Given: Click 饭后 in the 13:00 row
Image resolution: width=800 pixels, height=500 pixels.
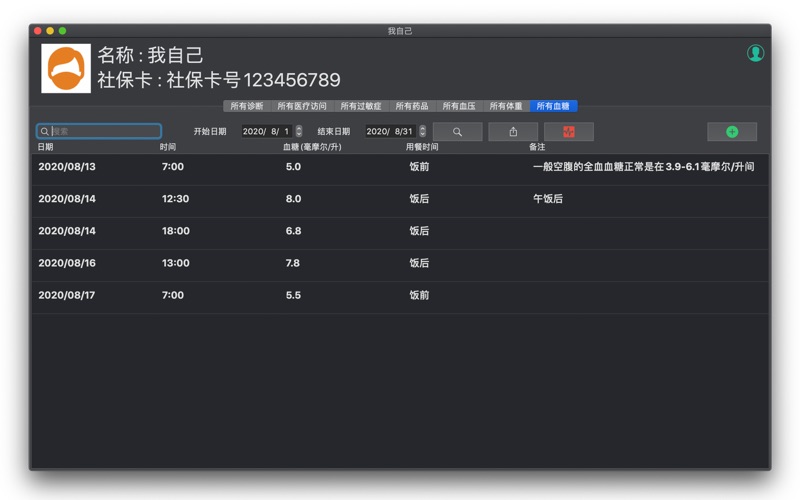Looking at the screenshot, I should (x=419, y=263).
